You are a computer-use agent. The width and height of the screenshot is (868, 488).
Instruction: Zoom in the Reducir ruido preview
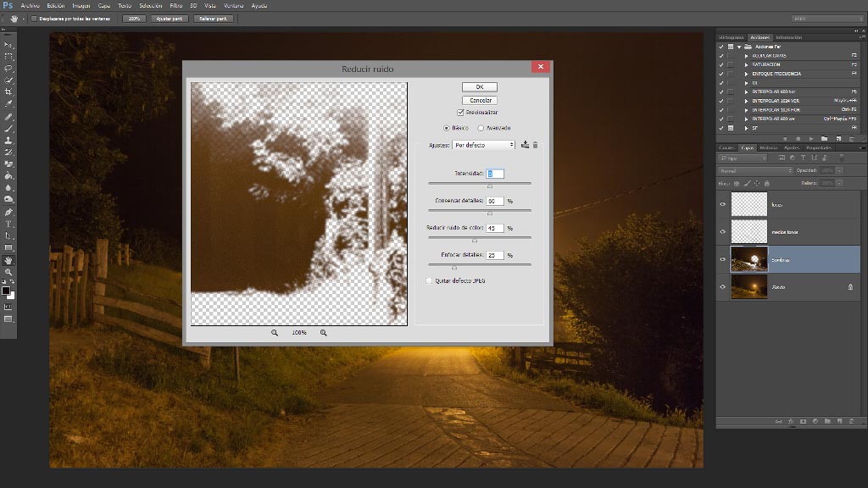coord(323,332)
